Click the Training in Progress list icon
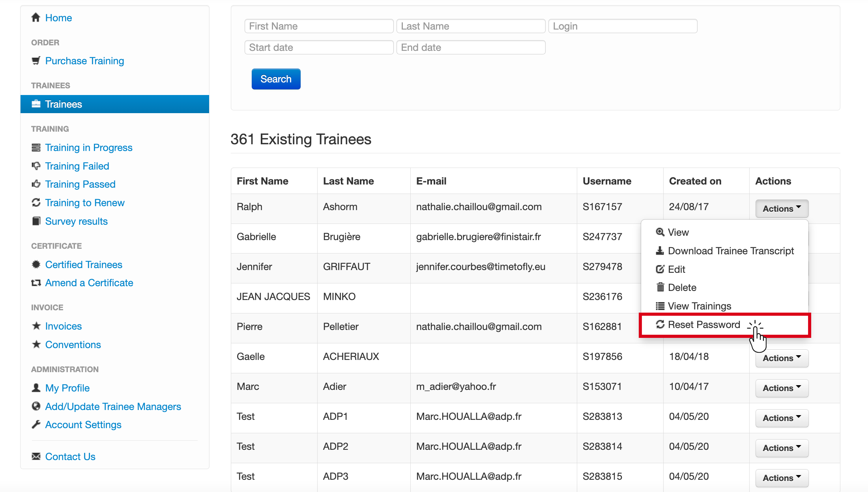The image size is (868, 492). [36, 147]
